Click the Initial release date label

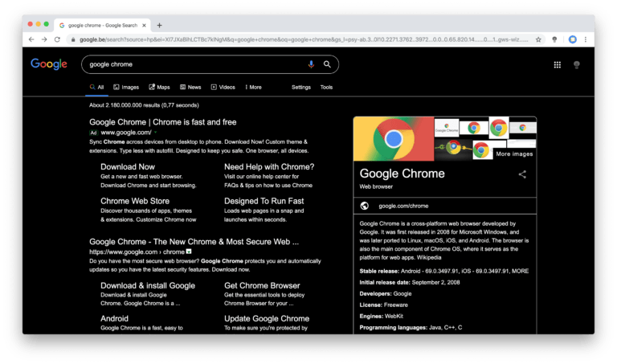(x=385, y=283)
